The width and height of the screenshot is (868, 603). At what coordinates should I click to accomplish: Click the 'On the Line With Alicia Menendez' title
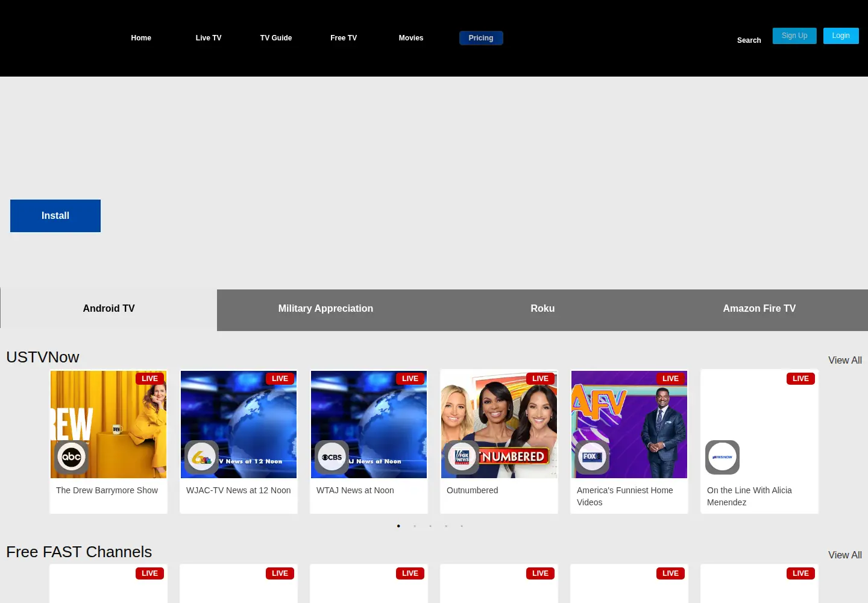(x=749, y=496)
